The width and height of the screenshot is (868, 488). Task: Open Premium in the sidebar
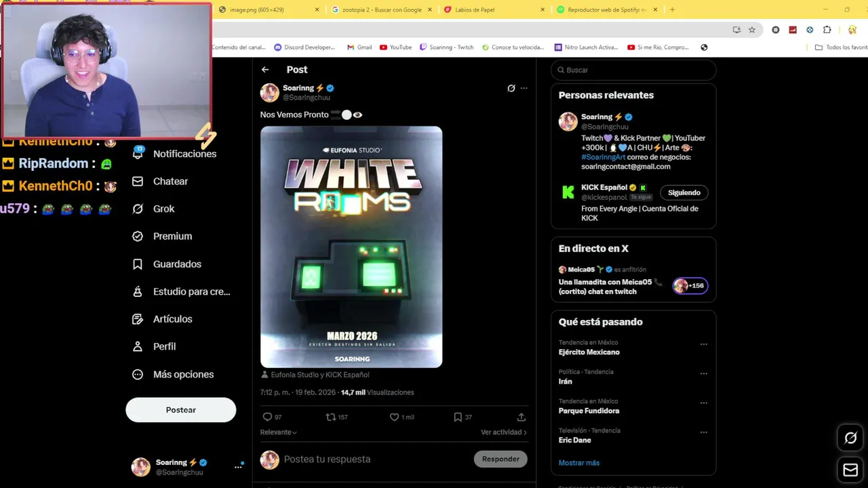[x=162, y=237]
